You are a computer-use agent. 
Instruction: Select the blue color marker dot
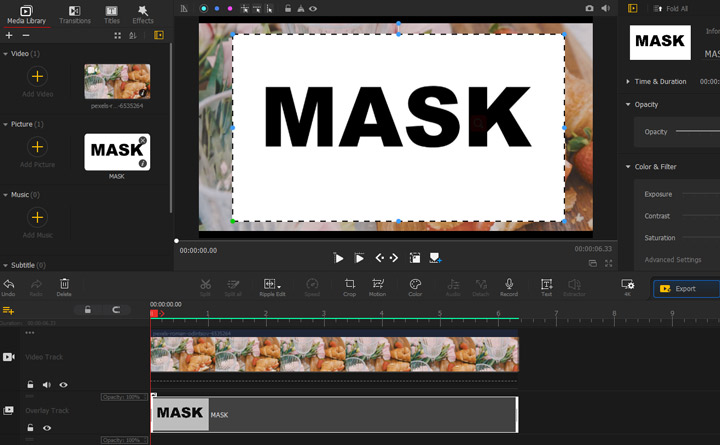pos(217,8)
